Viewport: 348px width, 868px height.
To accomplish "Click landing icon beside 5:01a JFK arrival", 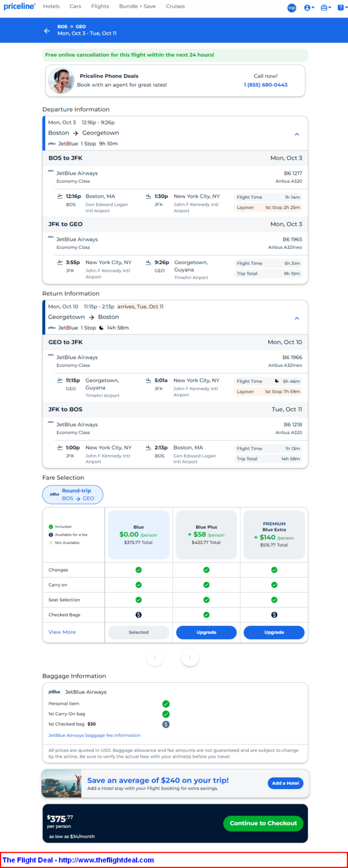I will point(149,381).
